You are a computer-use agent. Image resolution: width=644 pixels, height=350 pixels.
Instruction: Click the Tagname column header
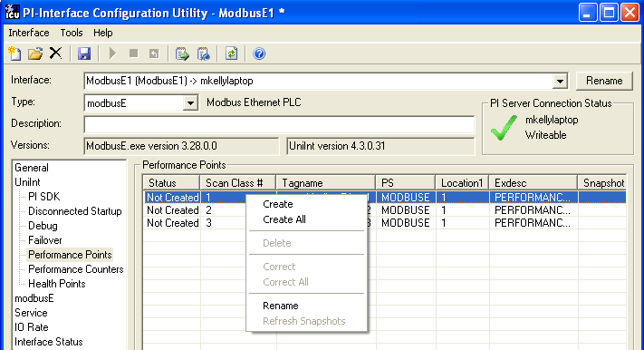click(x=326, y=183)
